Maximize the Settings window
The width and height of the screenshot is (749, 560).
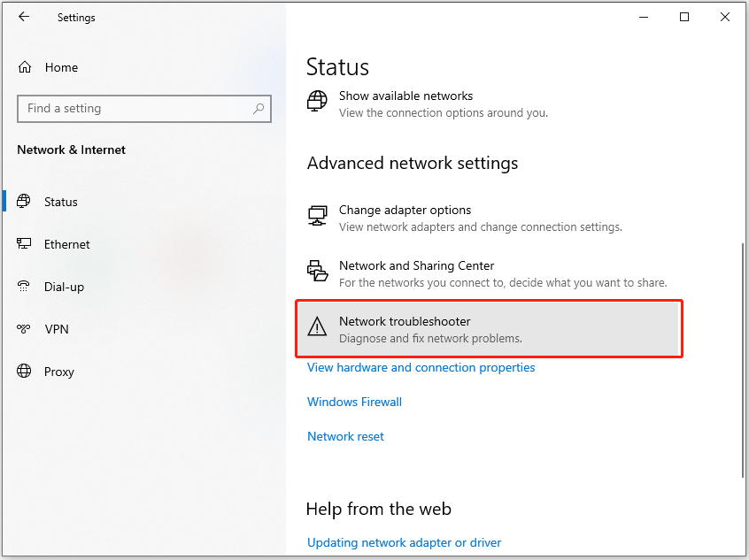pos(684,17)
